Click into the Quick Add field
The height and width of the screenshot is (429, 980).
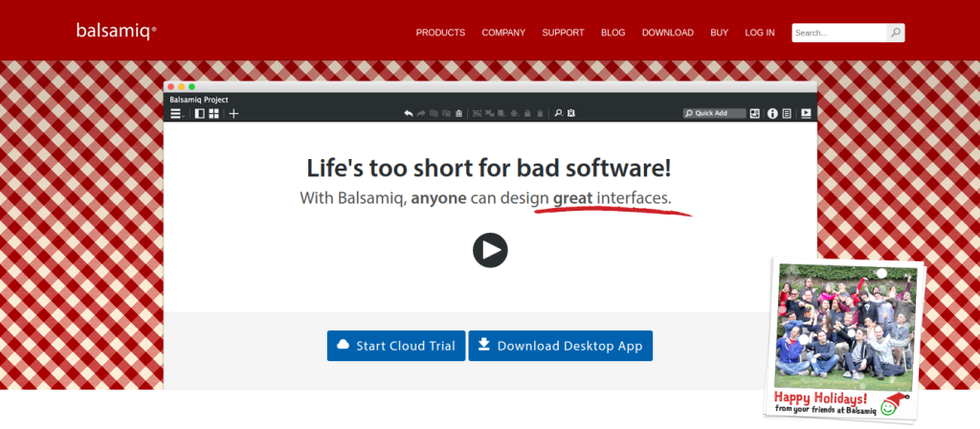point(714,113)
